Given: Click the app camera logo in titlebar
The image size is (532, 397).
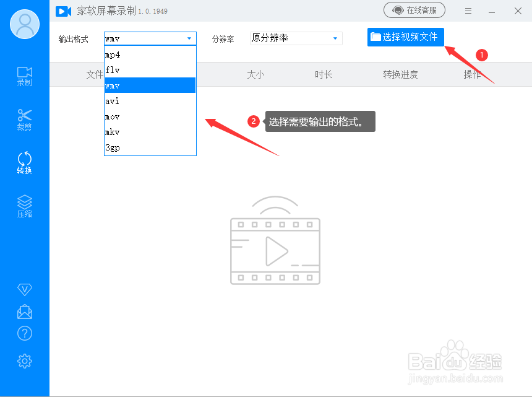Looking at the screenshot, I should 64,11.
